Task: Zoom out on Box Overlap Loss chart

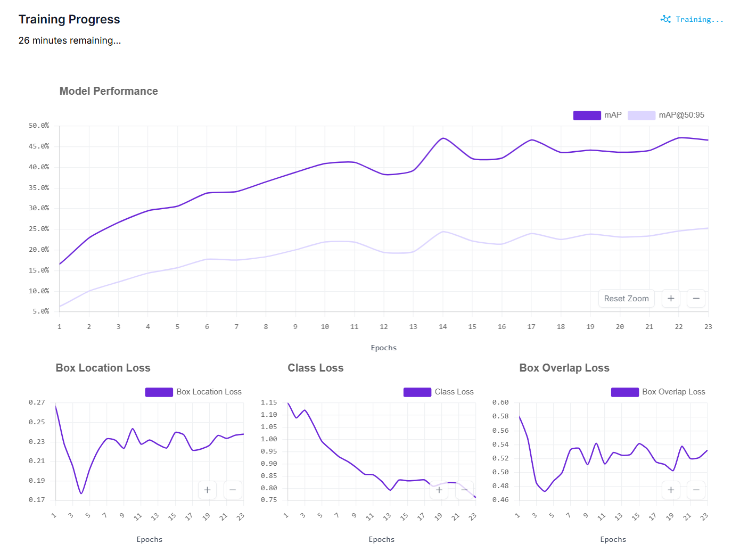Action: point(696,490)
